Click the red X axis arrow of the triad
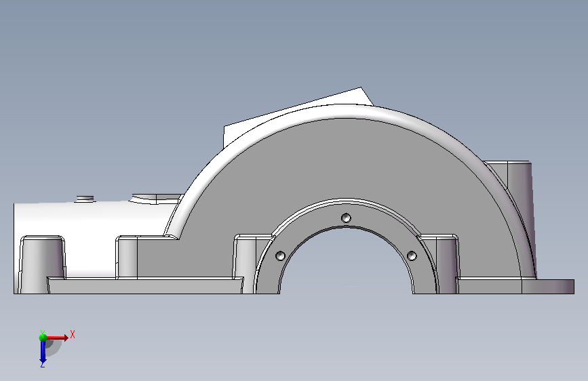 tap(58, 338)
